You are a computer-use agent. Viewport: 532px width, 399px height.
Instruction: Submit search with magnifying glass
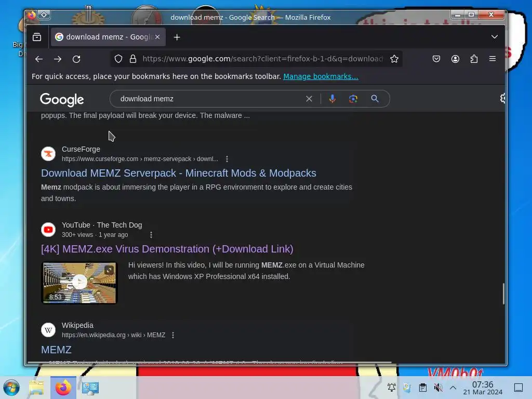pyautogui.click(x=375, y=99)
